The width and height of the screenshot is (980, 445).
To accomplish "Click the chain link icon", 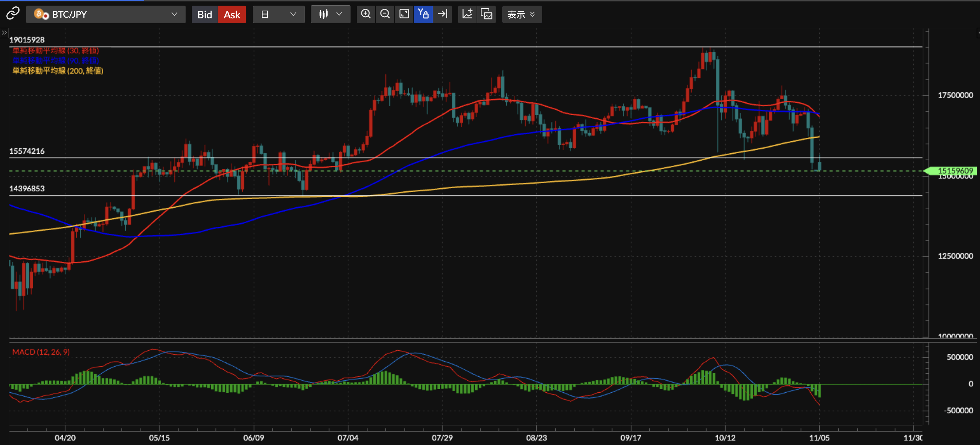I will [13, 13].
